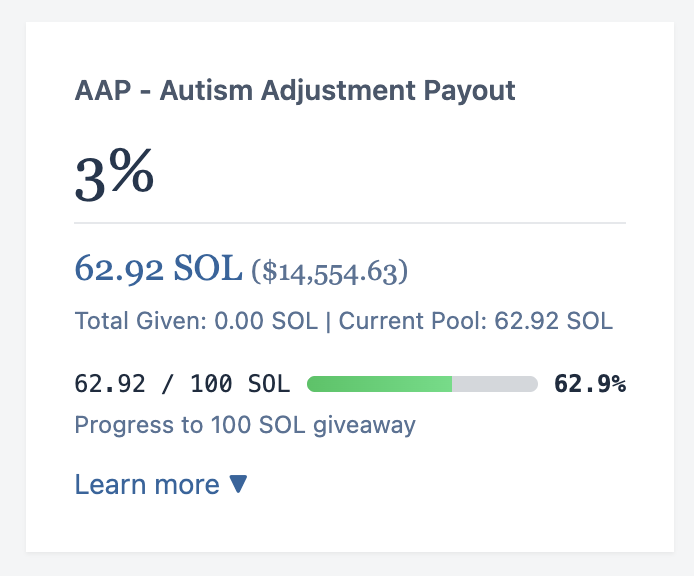Select the AAP abbreviation in the heading

103,91
